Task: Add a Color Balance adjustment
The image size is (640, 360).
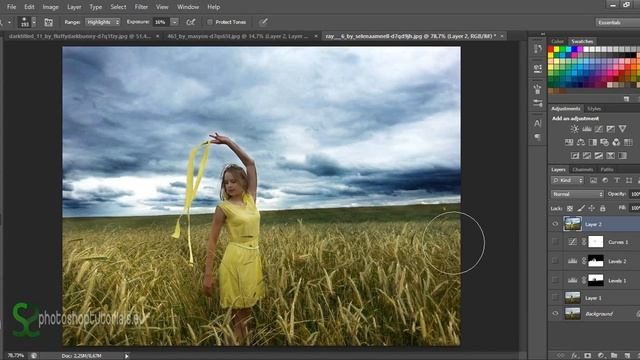Action: click(580, 142)
